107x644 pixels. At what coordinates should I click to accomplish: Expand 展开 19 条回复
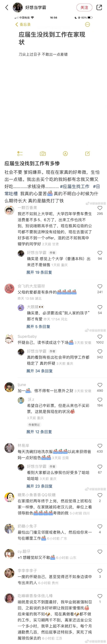[39, 272]
